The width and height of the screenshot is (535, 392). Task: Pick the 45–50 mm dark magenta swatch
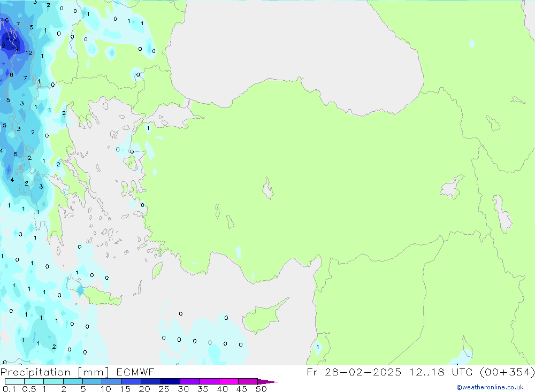[x=248, y=381]
